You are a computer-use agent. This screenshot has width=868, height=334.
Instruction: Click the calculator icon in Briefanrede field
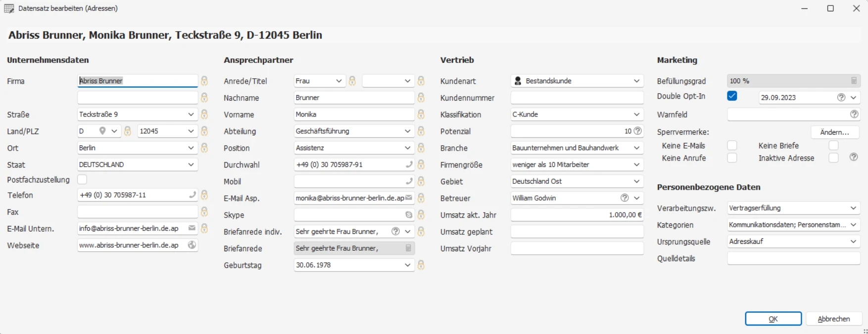pyautogui.click(x=408, y=248)
